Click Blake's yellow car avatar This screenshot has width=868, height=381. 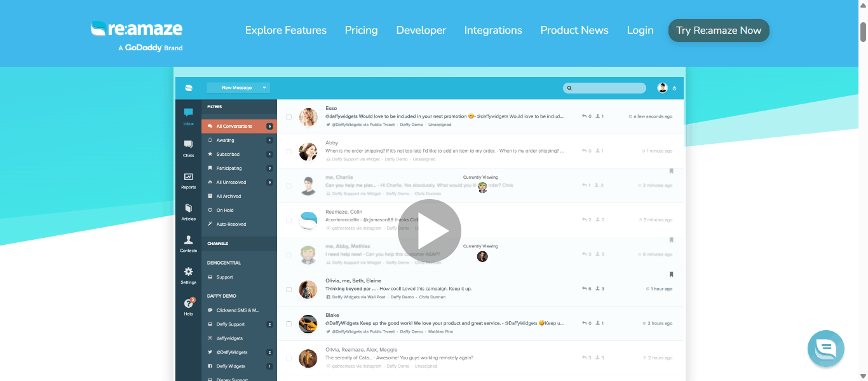coord(308,324)
